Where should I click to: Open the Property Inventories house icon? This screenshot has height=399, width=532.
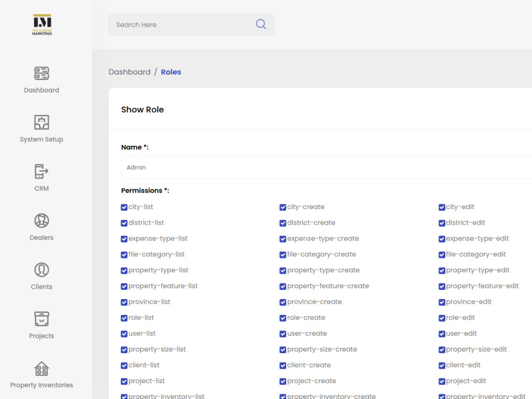point(41,369)
